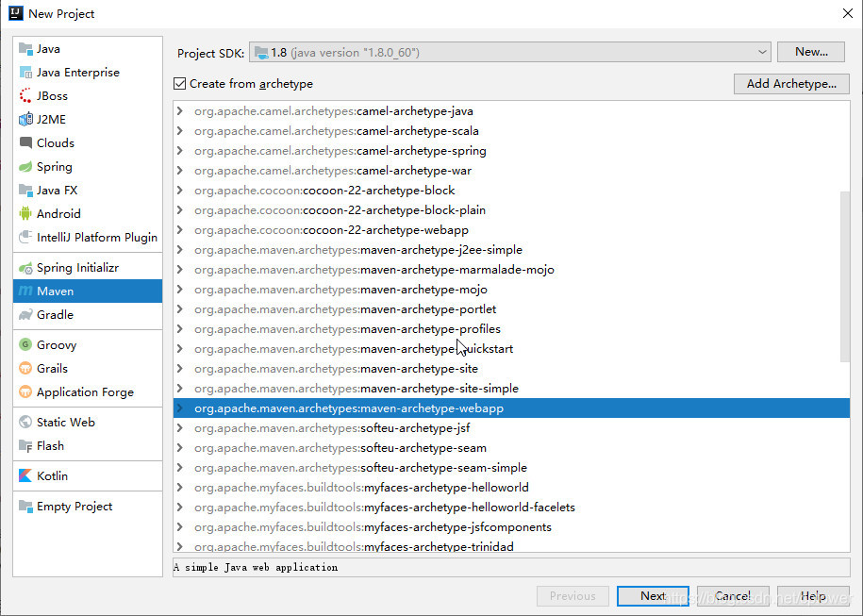Screen dimensions: 863x616
Task: Select the Maven 'm' icon
Action: pos(25,291)
